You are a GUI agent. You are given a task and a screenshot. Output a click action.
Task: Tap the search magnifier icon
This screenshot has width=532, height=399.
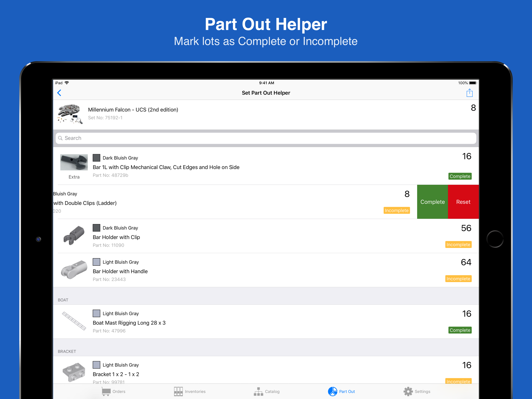coord(60,138)
